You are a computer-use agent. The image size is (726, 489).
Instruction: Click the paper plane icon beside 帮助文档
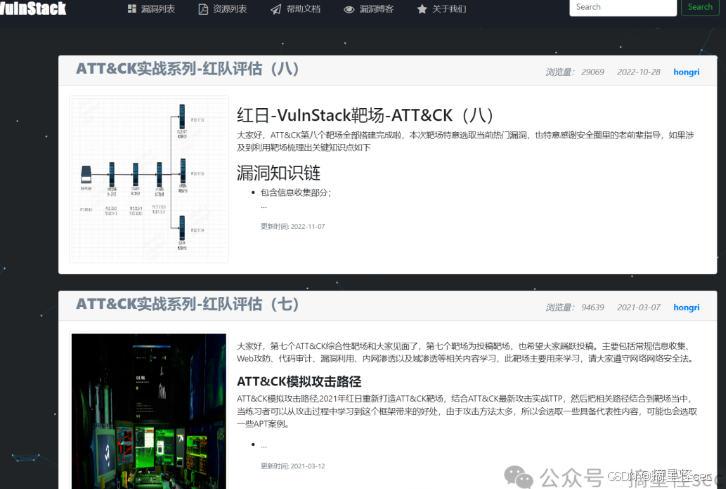(275, 9)
